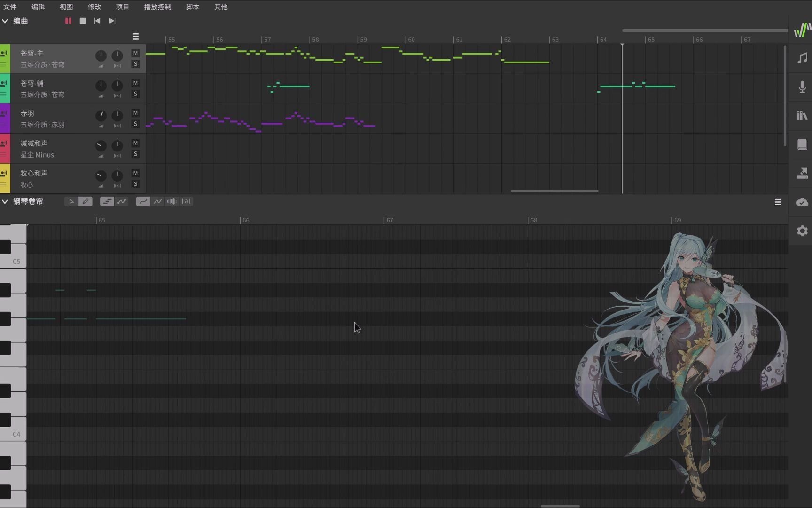Open the 其他 menu
812x508 pixels.
click(x=221, y=7)
